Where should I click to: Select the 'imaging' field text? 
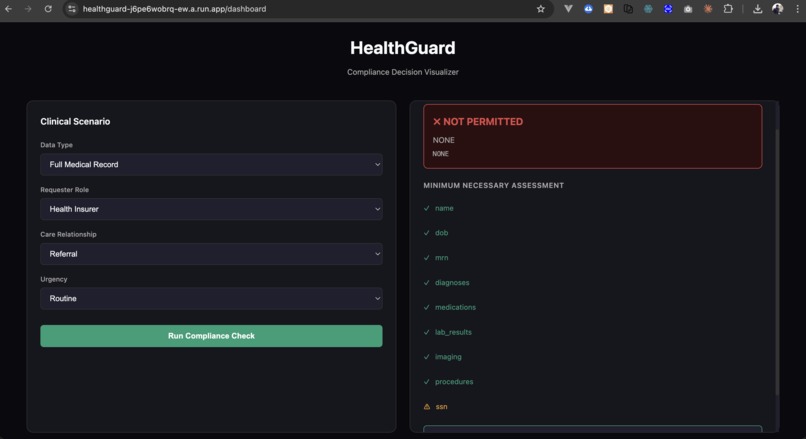[x=448, y=357]
